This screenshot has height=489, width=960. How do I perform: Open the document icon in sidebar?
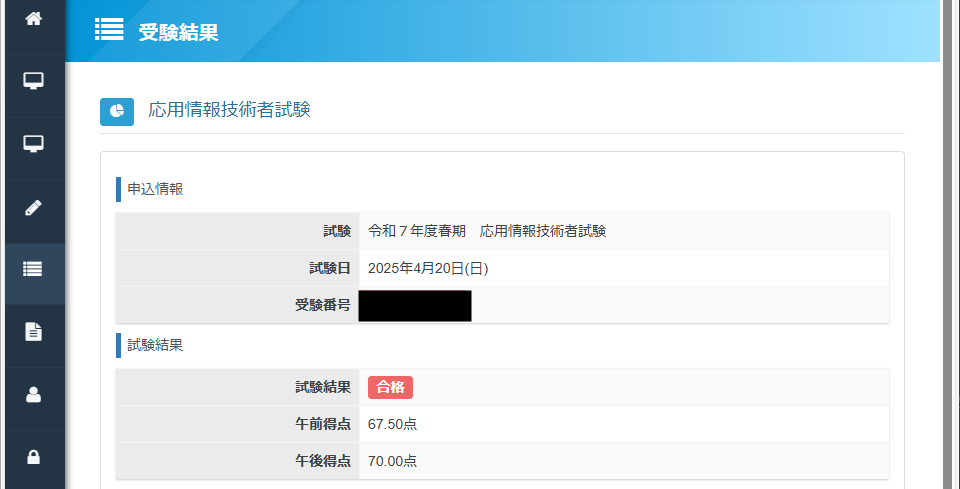[x=33, y=332]
